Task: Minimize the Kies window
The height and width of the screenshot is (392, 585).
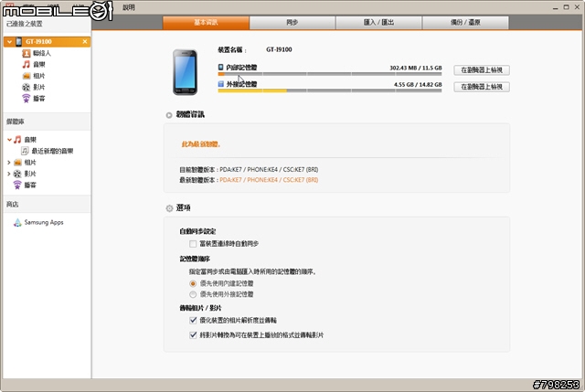Action: 556,7
